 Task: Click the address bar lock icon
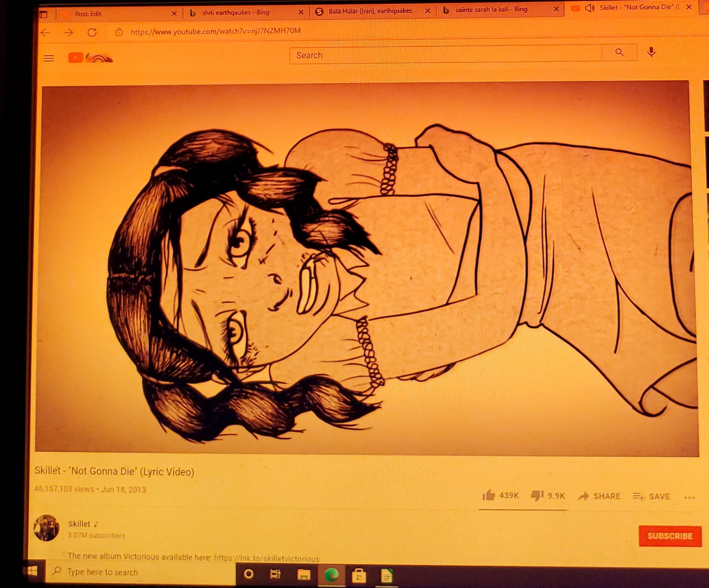coord(119,32)
